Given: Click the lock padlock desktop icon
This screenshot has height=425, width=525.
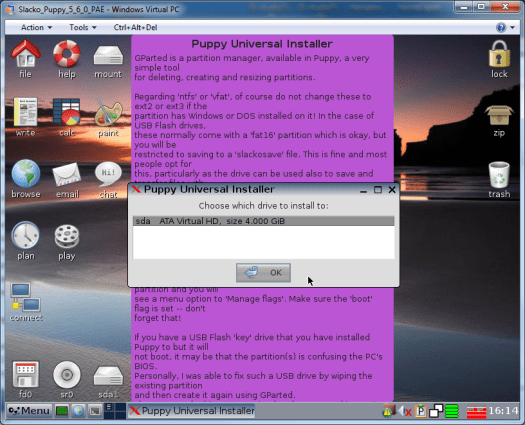Looking at the screenshot, I should 499,54.
